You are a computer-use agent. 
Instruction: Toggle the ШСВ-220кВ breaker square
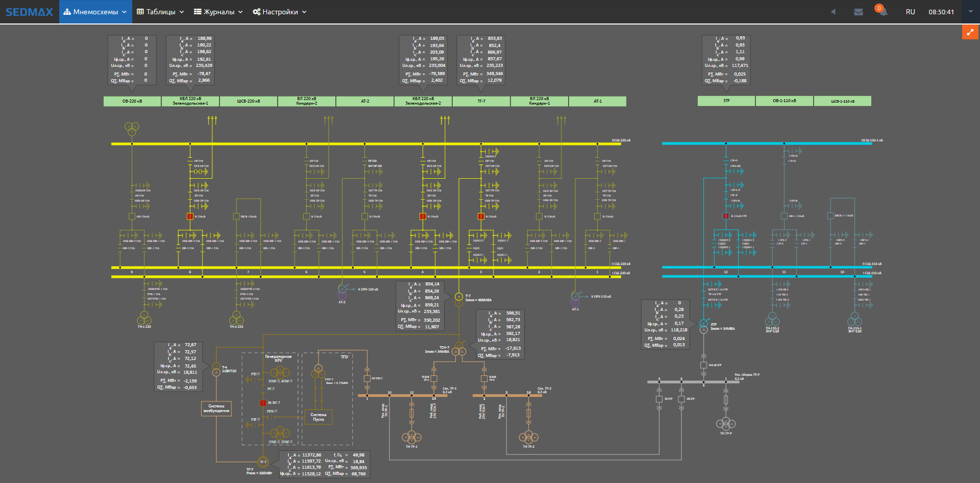236,216
